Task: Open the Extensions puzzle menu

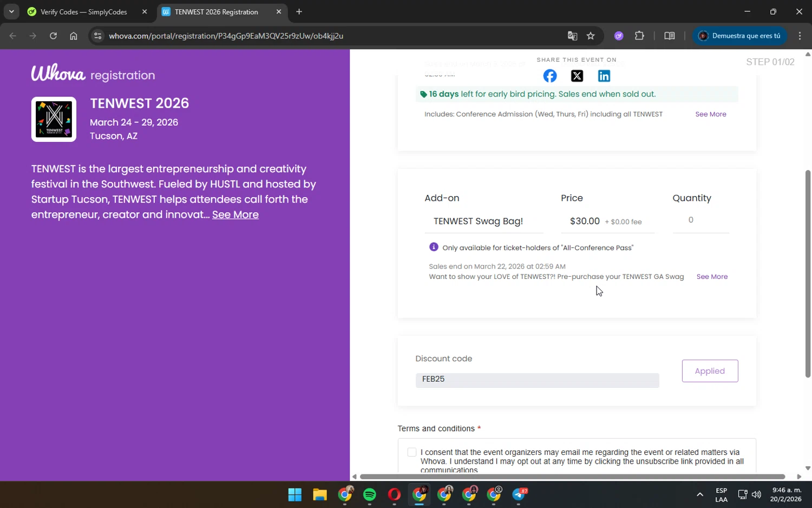Action: pyautogui.click(x=639, y=36)
